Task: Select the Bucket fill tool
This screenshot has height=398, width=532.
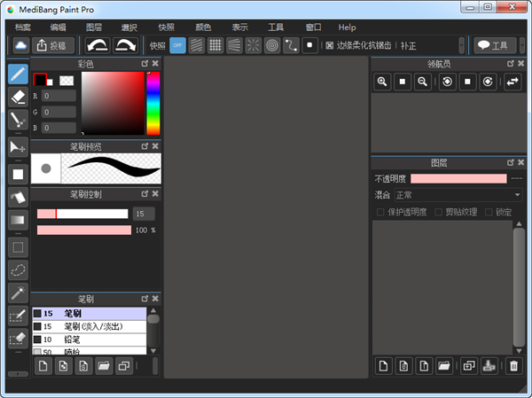Action: click(17, 196)
